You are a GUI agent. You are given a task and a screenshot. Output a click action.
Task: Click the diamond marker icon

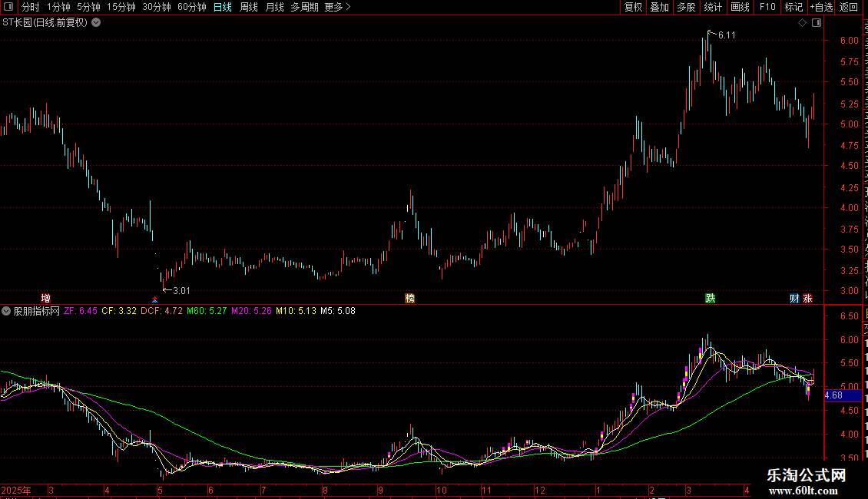[x=802, y=23]
